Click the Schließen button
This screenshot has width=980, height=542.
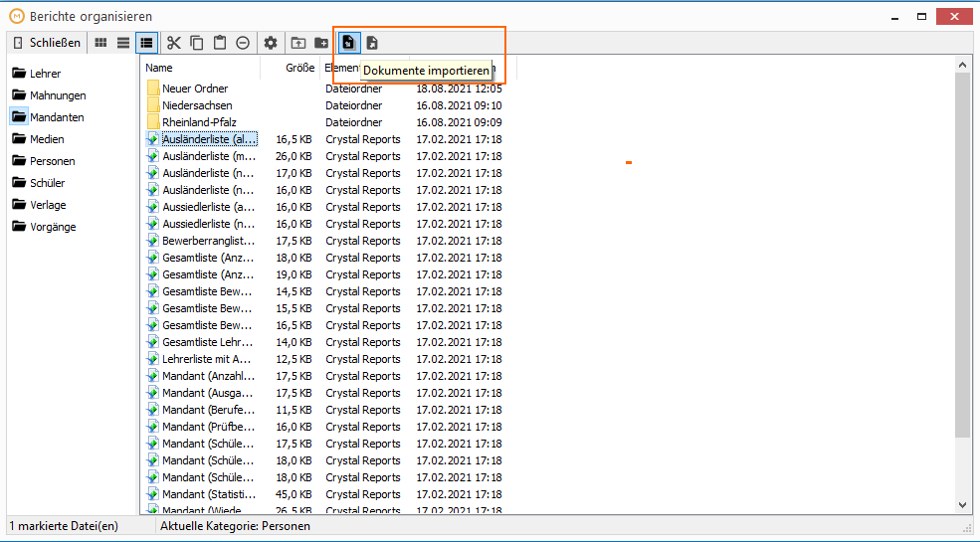click(48, 43)
